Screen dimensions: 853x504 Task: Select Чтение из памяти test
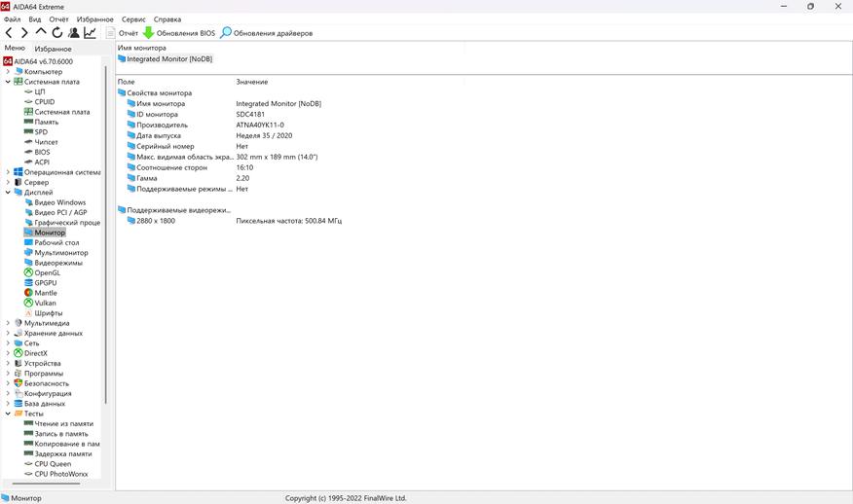click(58, 423)
